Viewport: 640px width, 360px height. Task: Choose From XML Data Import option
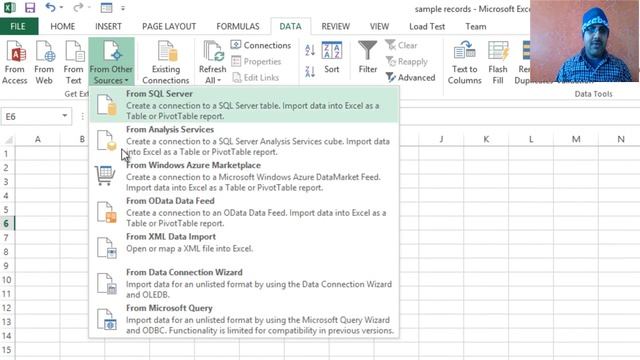244,248
